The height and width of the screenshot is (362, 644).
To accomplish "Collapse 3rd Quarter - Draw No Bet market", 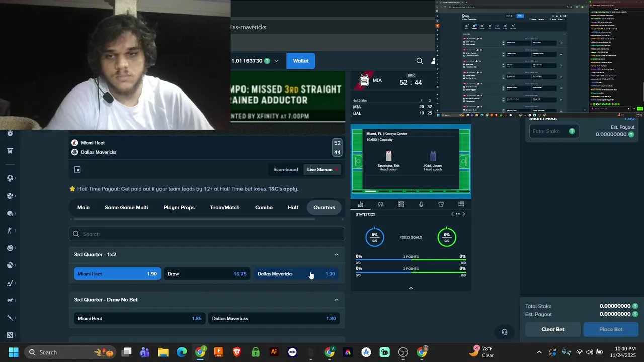I will pos(336,300).
